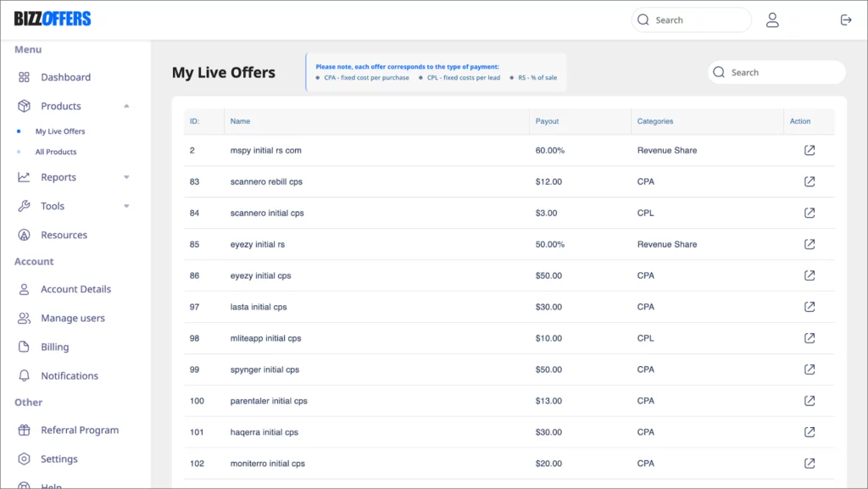Viewport: 868px width, 489px height.
Task: Click Reports label in sidebar
Action: [58, 177]
